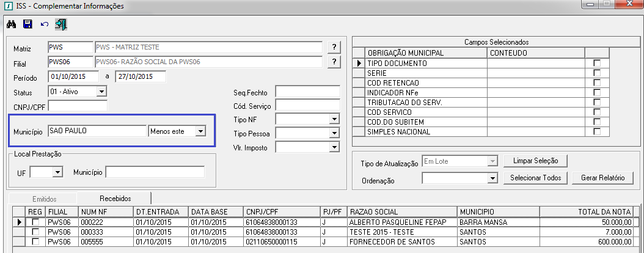Click NUM NF column header
Screen dimensions: 644x253
(x=106, y=211)
